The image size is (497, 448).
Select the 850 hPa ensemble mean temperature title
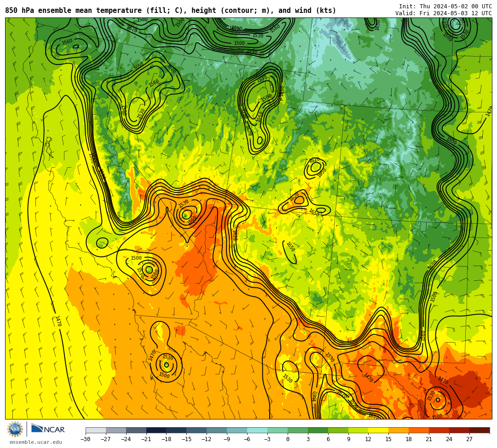coord(171,11)
